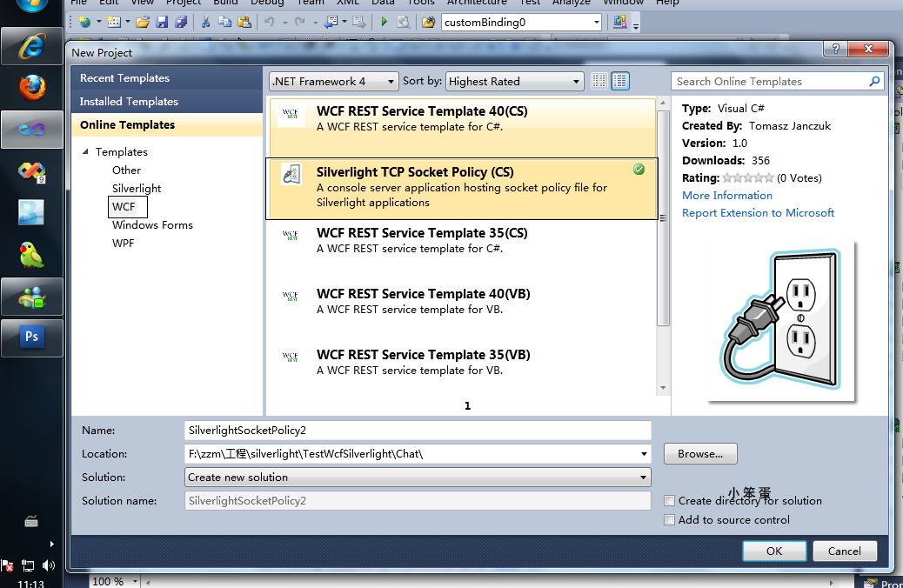
Task: Open the Navigate Backward dropdown arrow
Action: (x=344, y=23)
